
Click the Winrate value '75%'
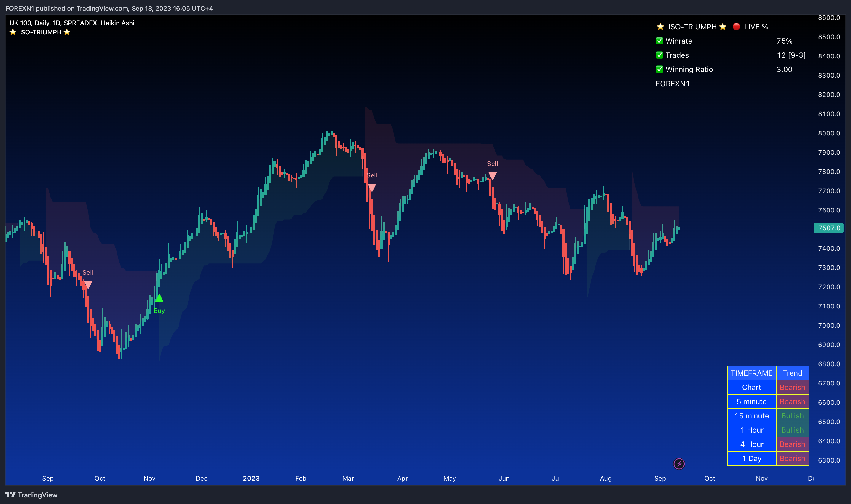click(x=784, y=41)
